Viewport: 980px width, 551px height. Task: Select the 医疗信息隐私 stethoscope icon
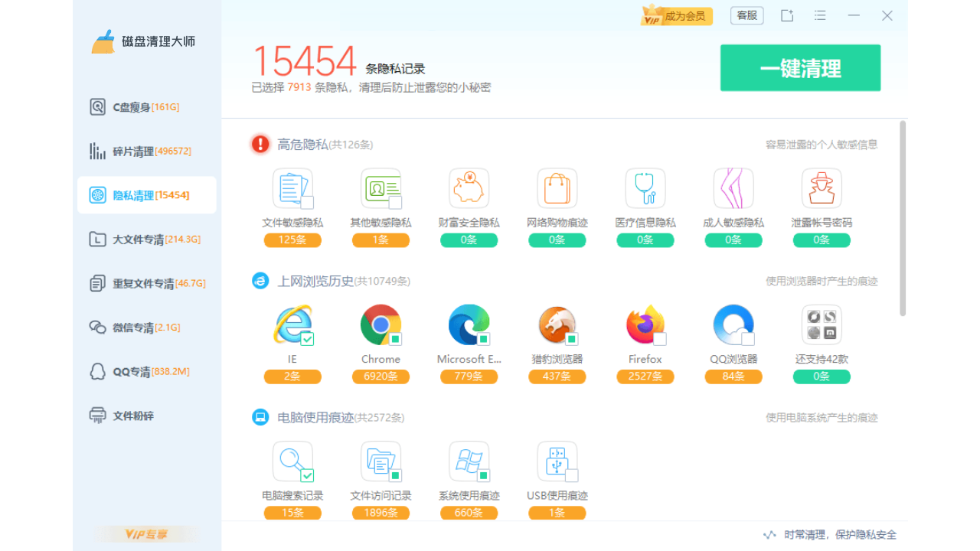(x=645, y=188)
